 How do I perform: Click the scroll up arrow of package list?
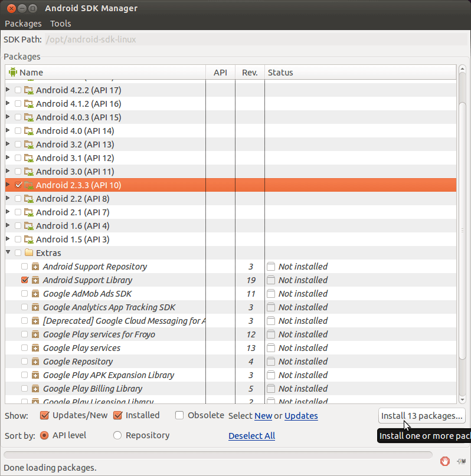[x=462, y=69]
